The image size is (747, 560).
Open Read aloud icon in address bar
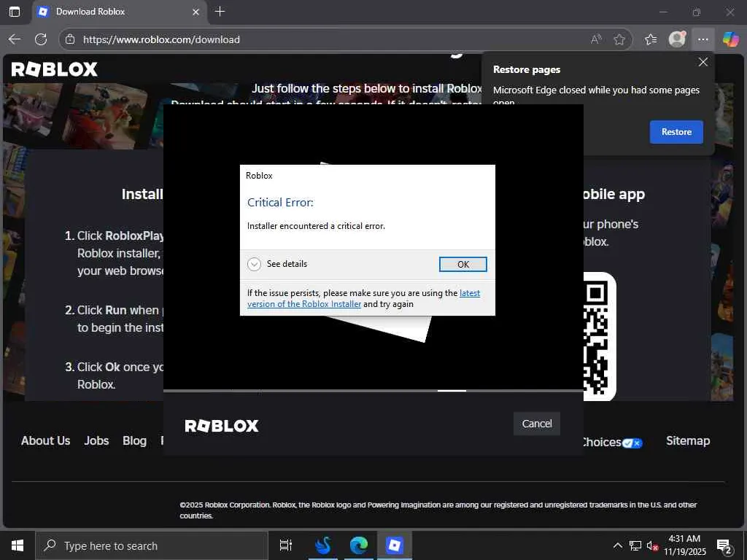coord(596,39)
